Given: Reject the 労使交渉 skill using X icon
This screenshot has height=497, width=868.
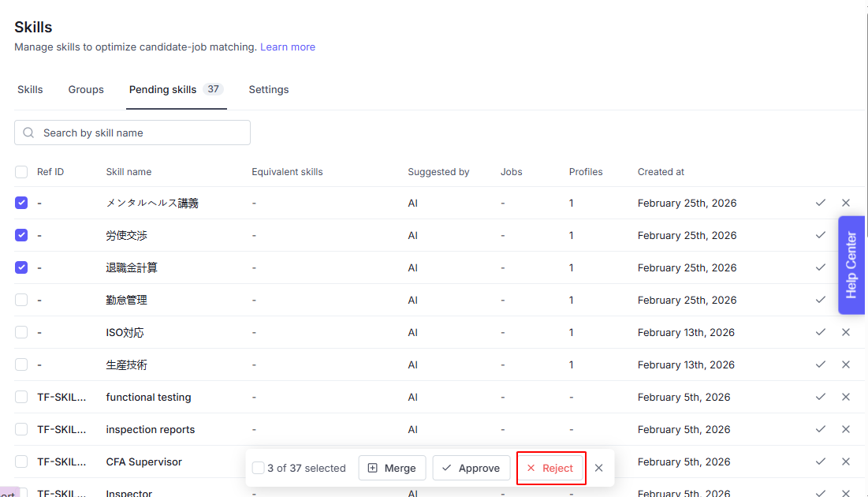Looking at the screenshot, I should click(x=846, y=235).
